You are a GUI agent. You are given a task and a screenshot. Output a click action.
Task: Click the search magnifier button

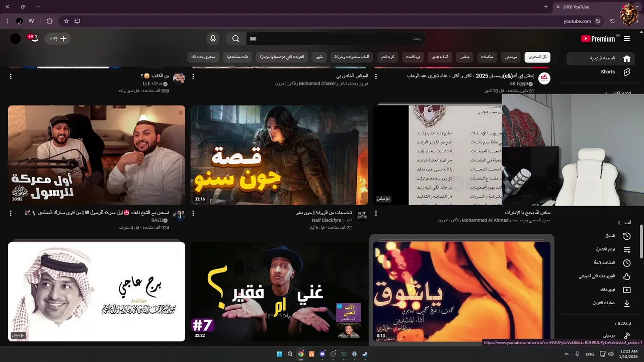coord(235,39)
